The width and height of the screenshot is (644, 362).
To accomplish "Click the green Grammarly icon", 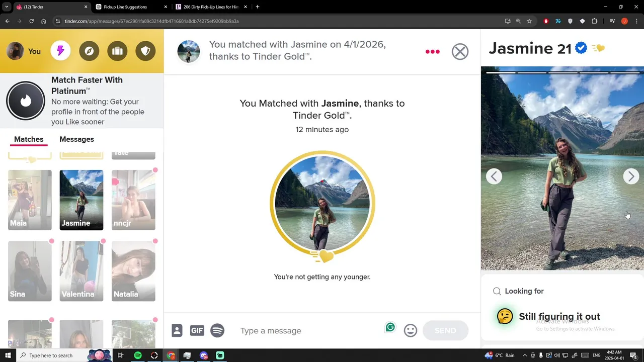I will (x=390, y=327).
